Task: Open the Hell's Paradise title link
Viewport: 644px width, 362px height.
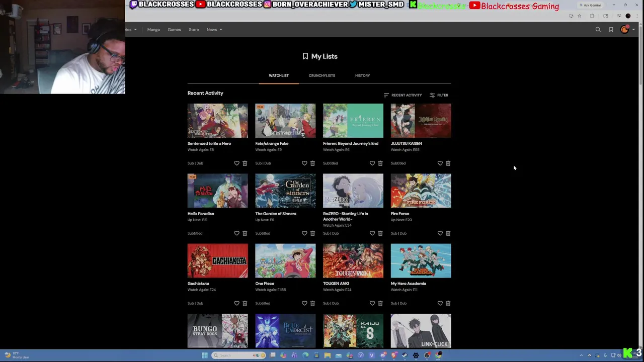Action: click(x=201, y=214)
